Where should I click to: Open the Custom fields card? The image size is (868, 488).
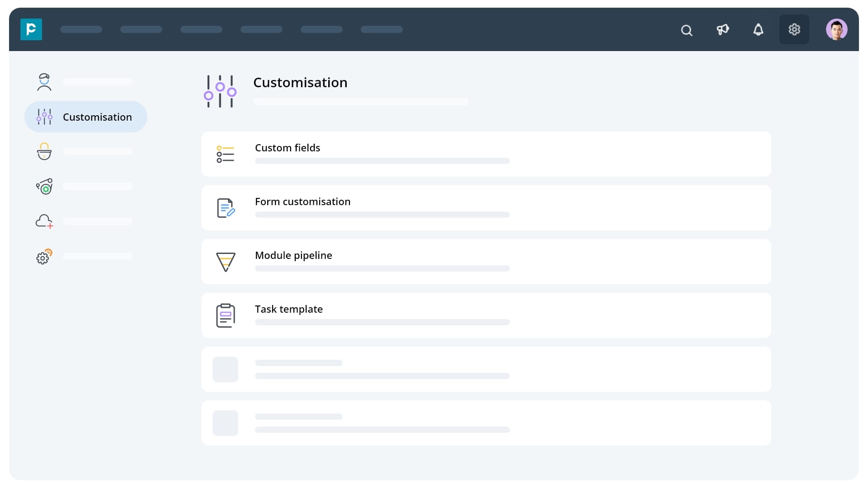click(x=486, y=154)
